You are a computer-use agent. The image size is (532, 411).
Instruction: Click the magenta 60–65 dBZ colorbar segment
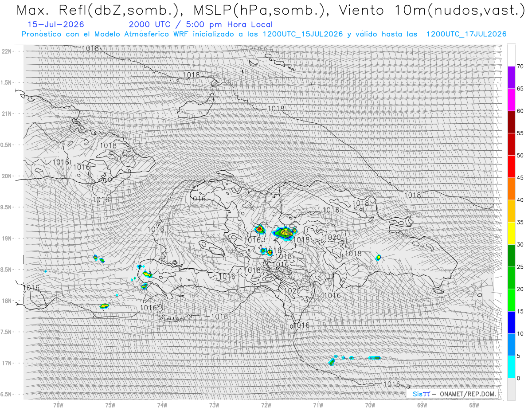511,100
